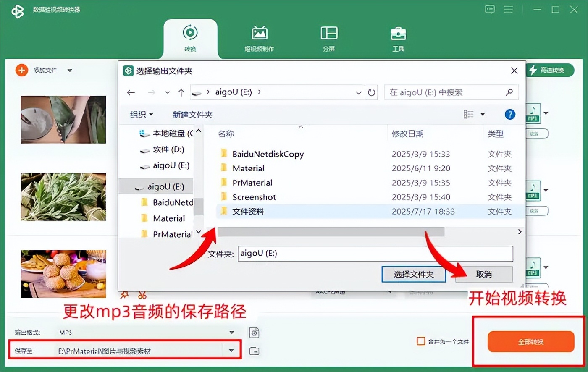Open the hamburger main menu icon
The height and width of the screenshot is (372, 588).
point(508,9)
